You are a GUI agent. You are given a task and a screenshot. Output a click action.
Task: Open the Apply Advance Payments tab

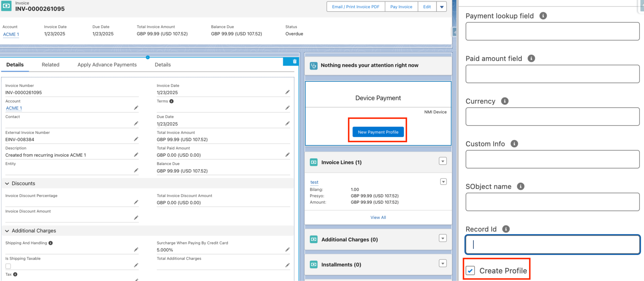point(107,65)
